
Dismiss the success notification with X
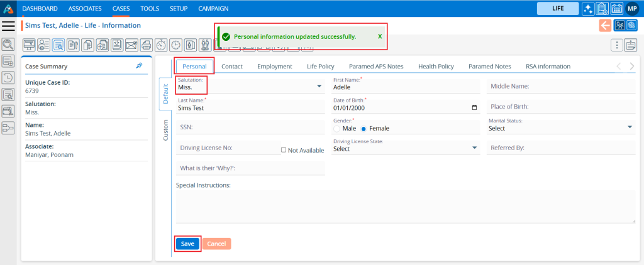[380, 36]
